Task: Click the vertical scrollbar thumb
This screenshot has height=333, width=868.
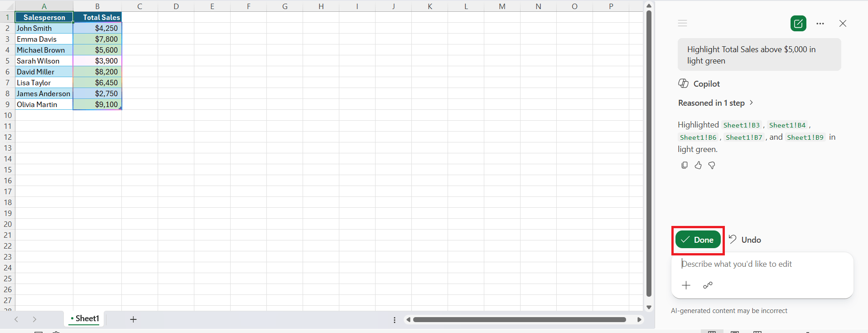Action: tap(649, 153)
